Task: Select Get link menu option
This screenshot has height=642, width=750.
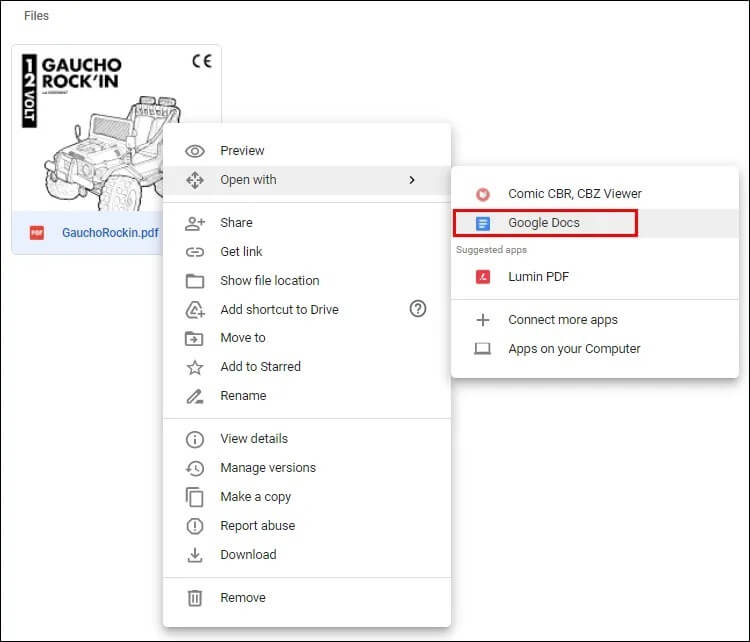Action: tap(307, 252)
